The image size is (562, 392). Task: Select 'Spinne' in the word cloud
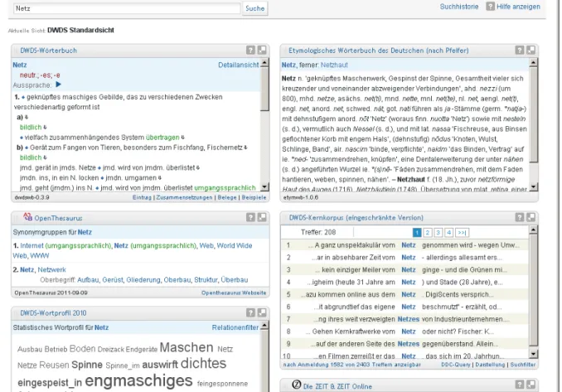(x=87, y=365)
